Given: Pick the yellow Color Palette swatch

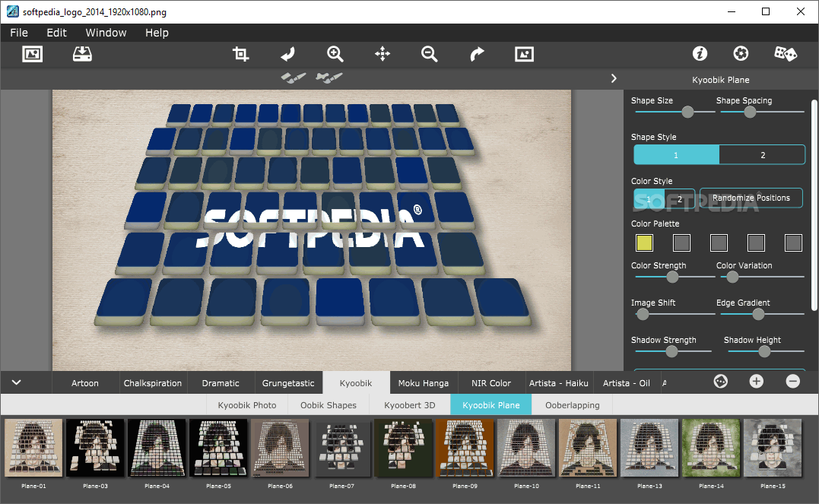Looking at the screenshot, I should 645,242.
